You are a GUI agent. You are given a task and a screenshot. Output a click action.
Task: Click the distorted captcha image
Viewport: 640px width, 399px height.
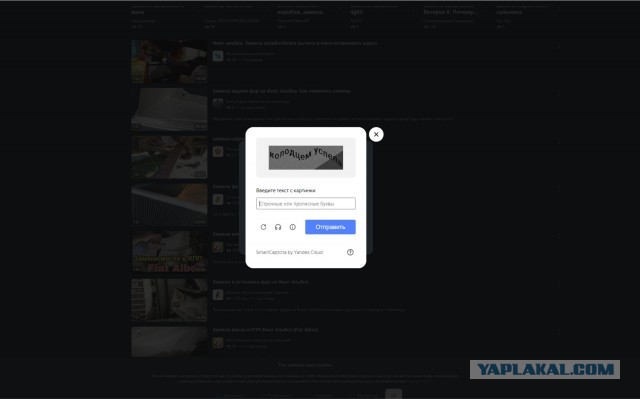coord(306,157)
